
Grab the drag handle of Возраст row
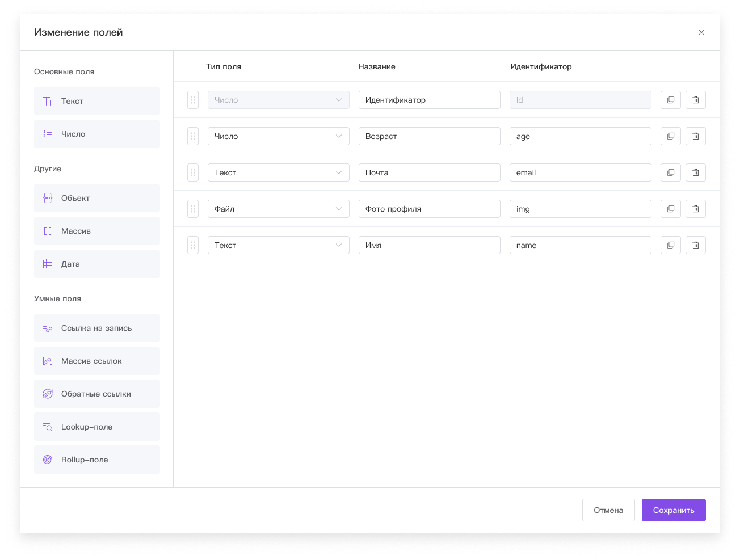(x=193, y=136)
